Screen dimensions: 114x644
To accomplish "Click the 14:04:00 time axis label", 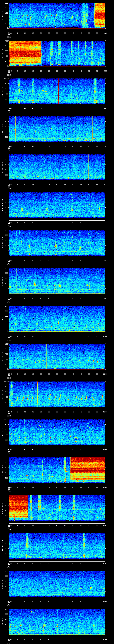I will point(9,147).
